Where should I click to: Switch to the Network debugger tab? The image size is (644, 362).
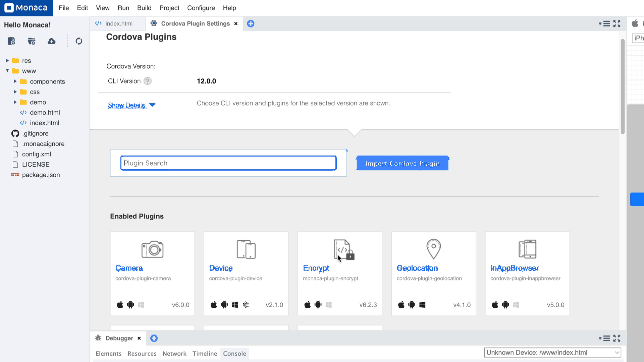[174, 354]
